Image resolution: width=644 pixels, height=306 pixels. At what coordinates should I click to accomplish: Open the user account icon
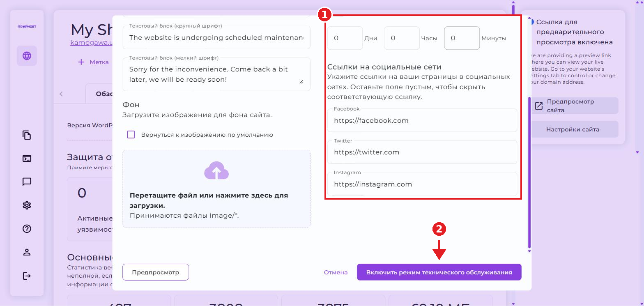(x=27, y=252)
